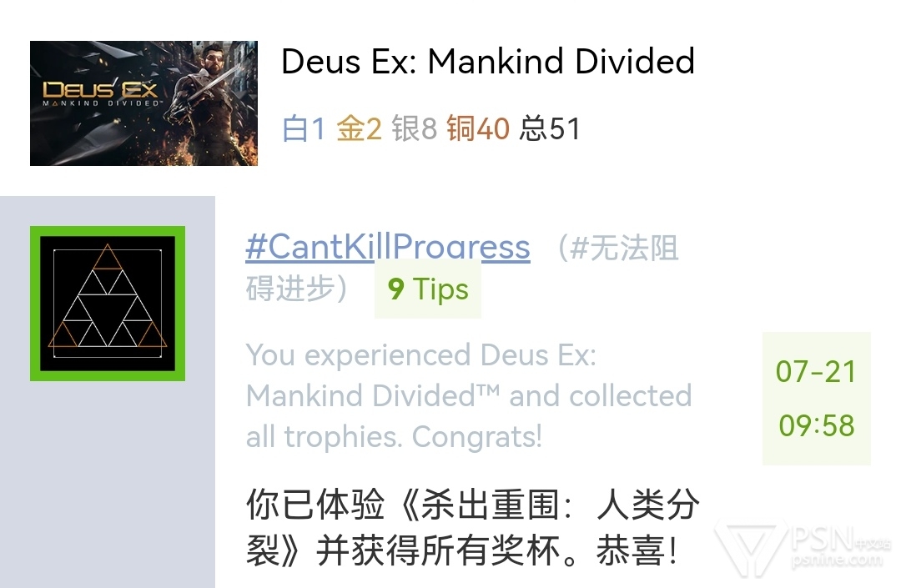Select the platinum count 白1
Viewport: 901px width, 588px height.
point(304,128)
